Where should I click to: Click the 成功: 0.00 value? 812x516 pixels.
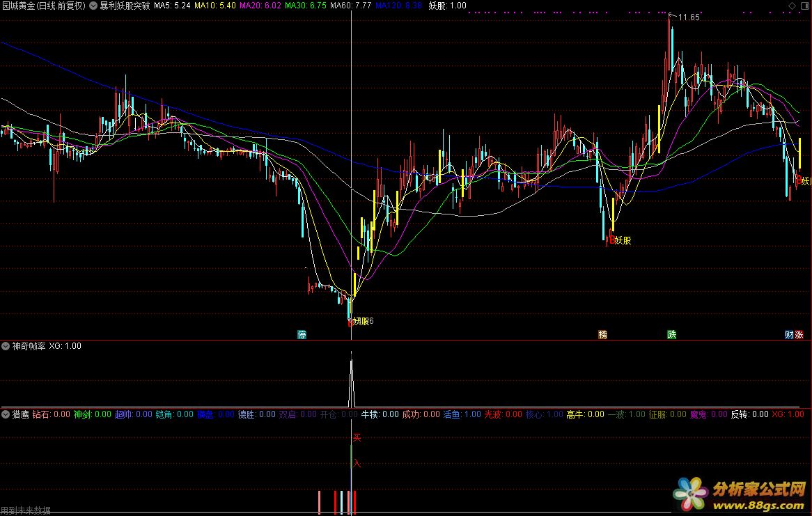click(x=421, y=414)
